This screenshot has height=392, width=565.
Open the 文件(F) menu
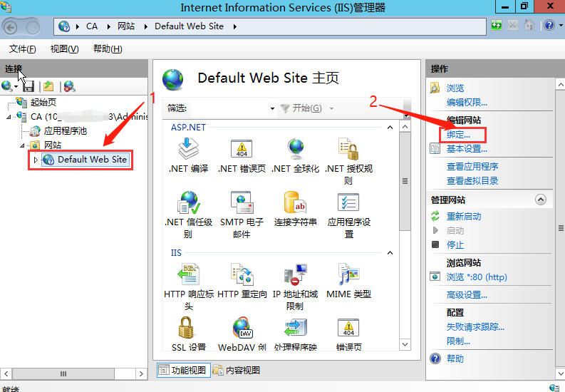click(22, 48)
